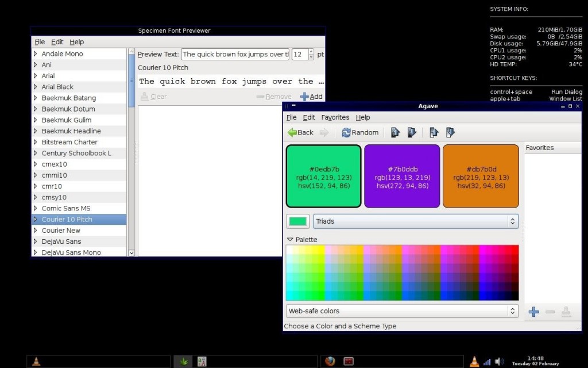
Task: Expand the Andale Mono font entry
Action: tap(35, 53)
